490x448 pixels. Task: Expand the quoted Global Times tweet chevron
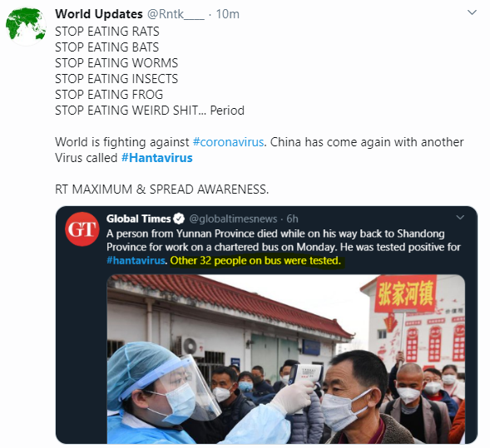pos(460,217)
